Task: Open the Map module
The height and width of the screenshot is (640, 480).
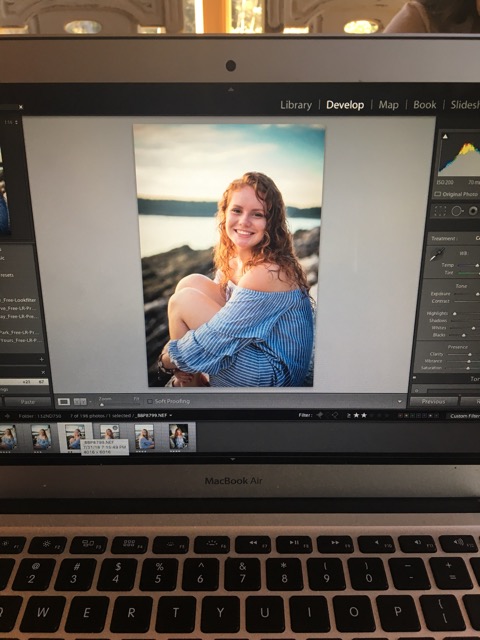Action: [388, 105]
